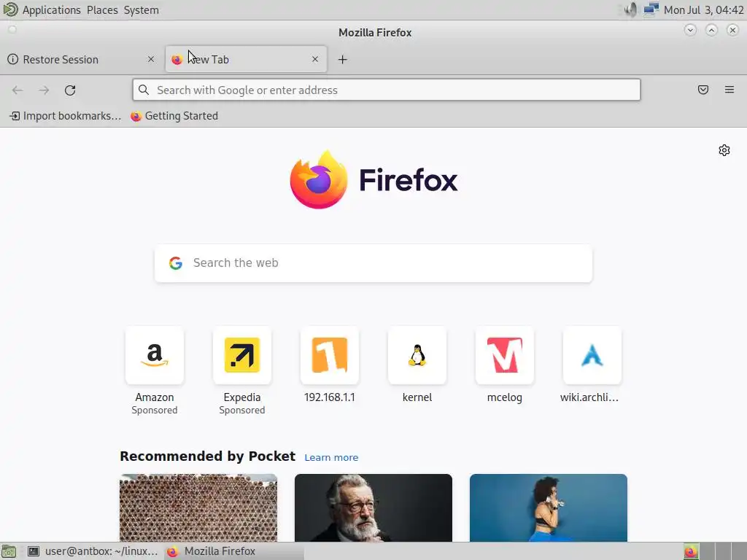
Task: Open the Applications menu
Action: click(x=52, y=10)
